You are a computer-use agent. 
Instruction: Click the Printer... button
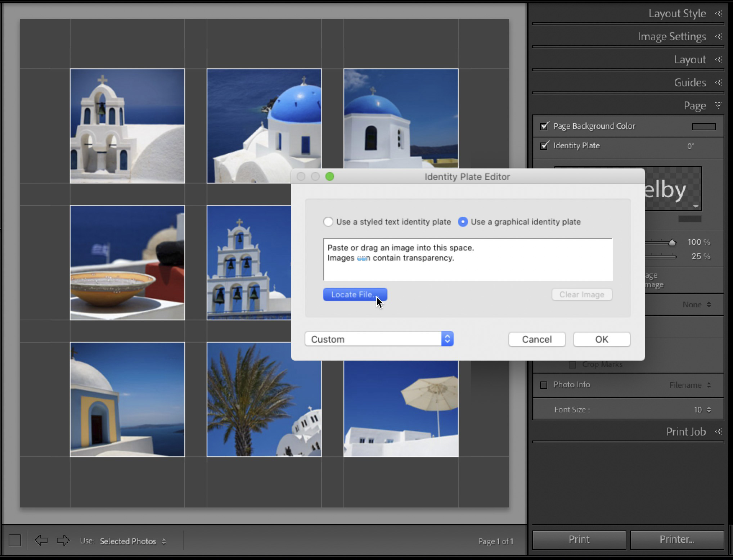(676, 539)
